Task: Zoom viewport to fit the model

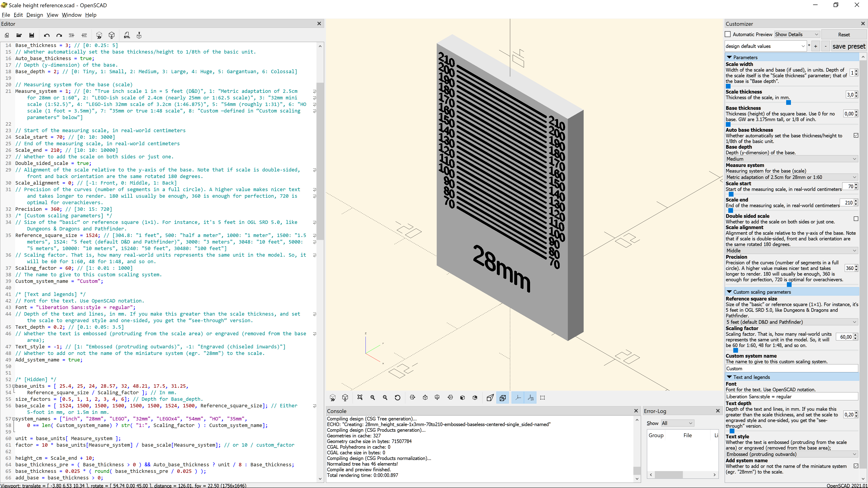Action: [x=360, y=398]
